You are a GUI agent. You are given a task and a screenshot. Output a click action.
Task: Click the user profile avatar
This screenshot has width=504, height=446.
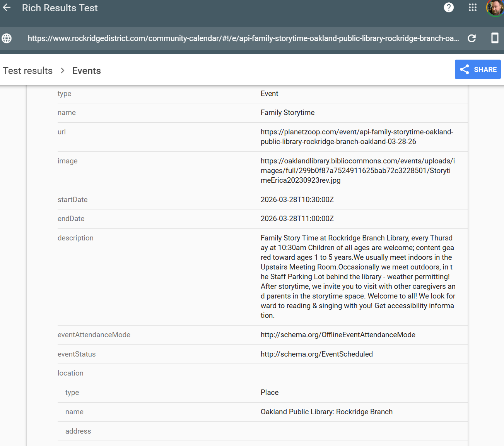click(494, 7)
